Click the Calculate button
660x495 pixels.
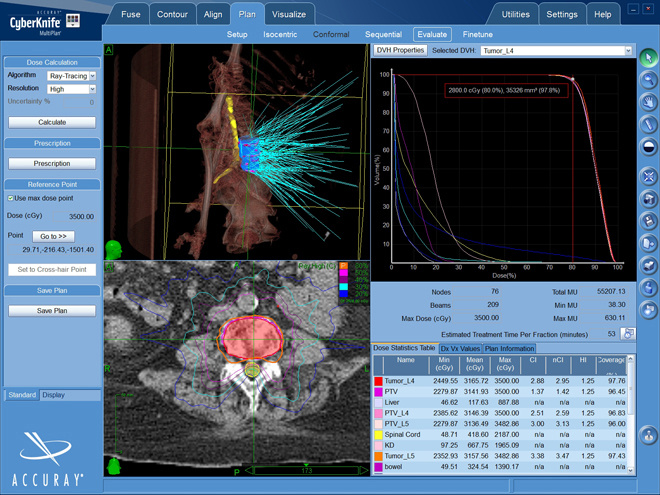pos(52,122)
